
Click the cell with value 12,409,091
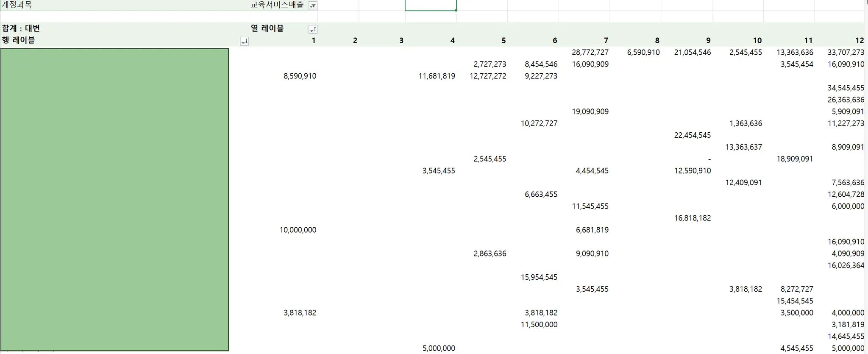pyautogui.click(x=743, y=183)
